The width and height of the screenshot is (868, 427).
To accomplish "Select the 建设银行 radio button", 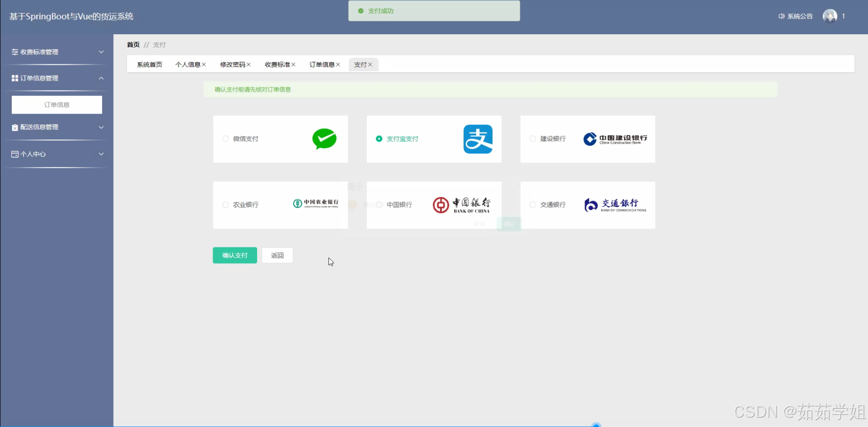I will point(533,139).
